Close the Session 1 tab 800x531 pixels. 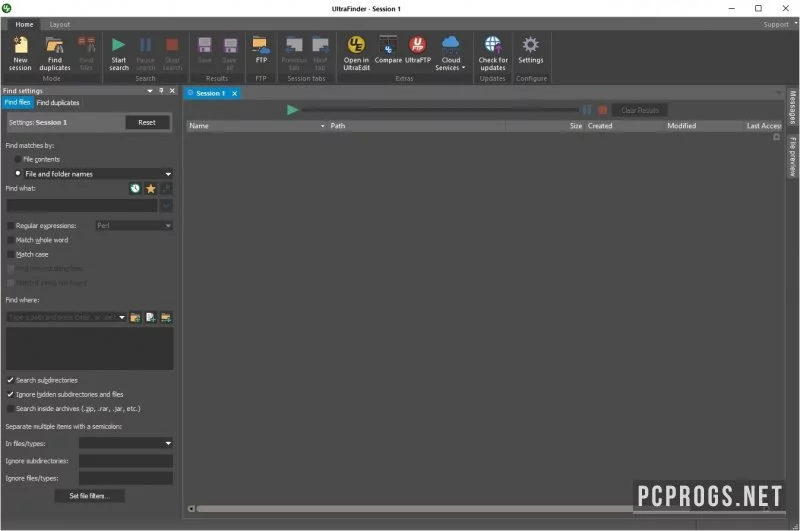pos(235,93)
